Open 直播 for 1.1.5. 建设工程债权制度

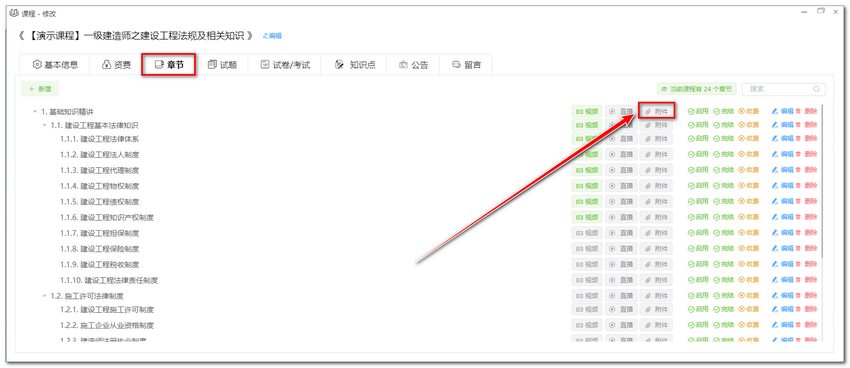coord(621,202)
